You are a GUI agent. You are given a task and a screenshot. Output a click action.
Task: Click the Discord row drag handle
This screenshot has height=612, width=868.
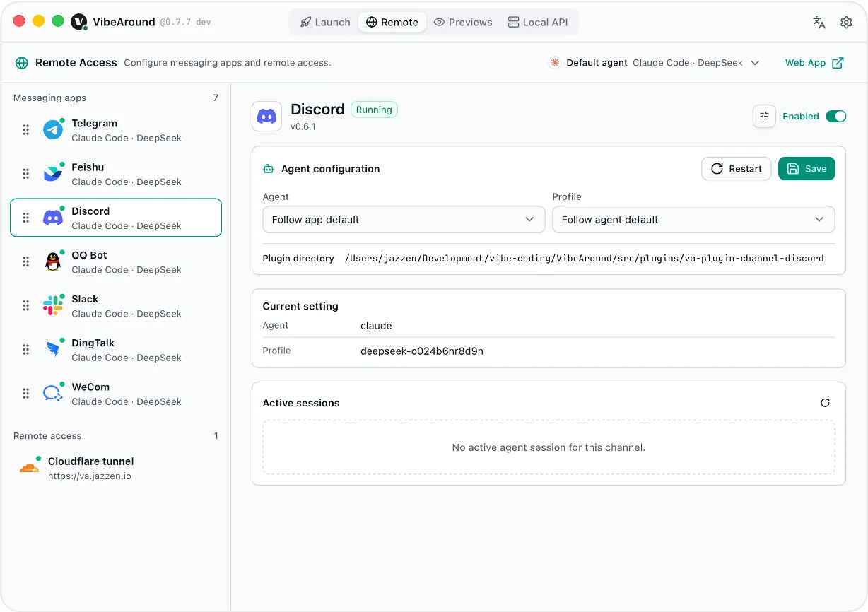[25, 218]
